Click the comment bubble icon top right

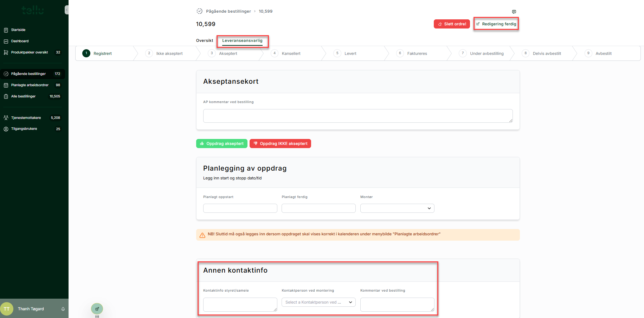[x=514, y=12]
